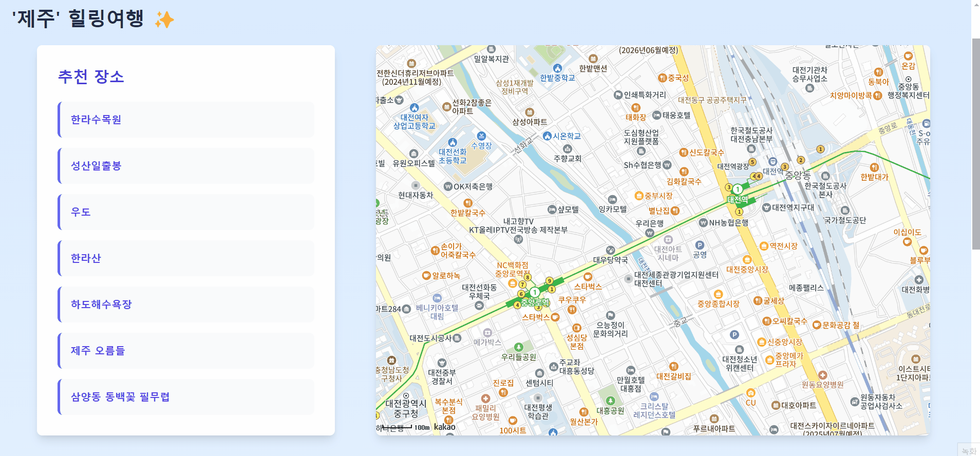Screen dimensions: 980x456
Task: Click the 한밭중학교 school icon
Action: 558,68
